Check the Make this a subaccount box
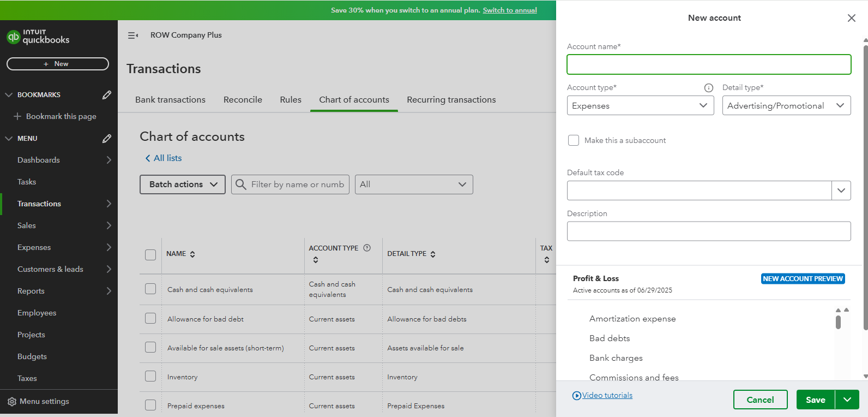The width and height of the screenshot is (868, 417). [574, 140]
